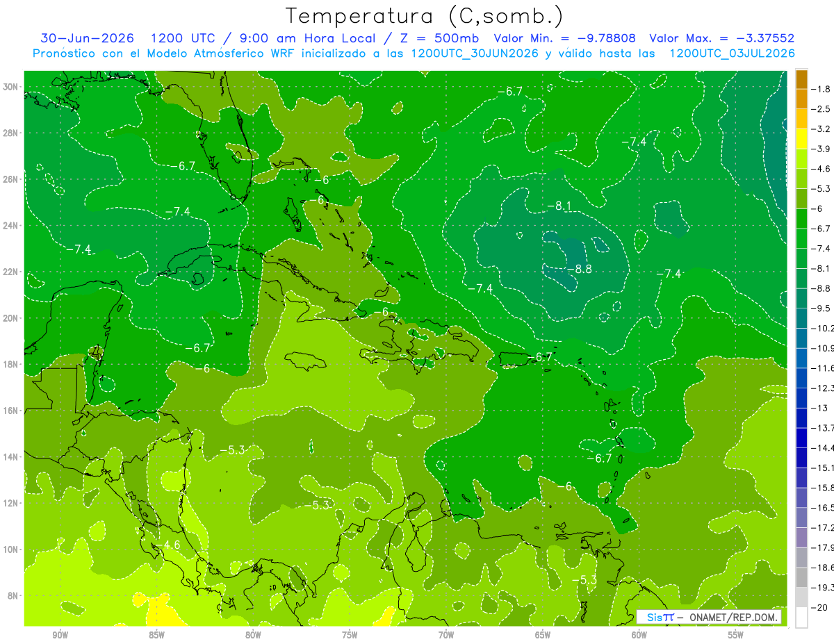Click the "-3.9" colorbar label
Viewport: 834px width, 644px height.
coord(821,149)
